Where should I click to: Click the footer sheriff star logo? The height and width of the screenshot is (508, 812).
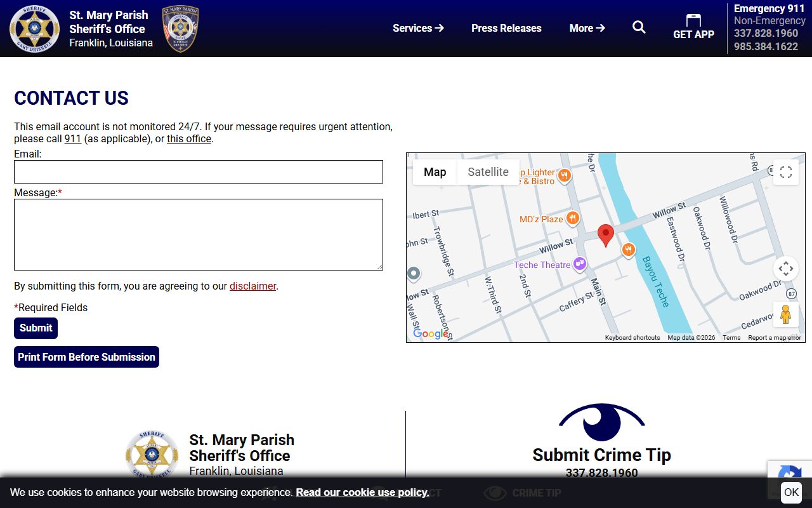[152, 454]
